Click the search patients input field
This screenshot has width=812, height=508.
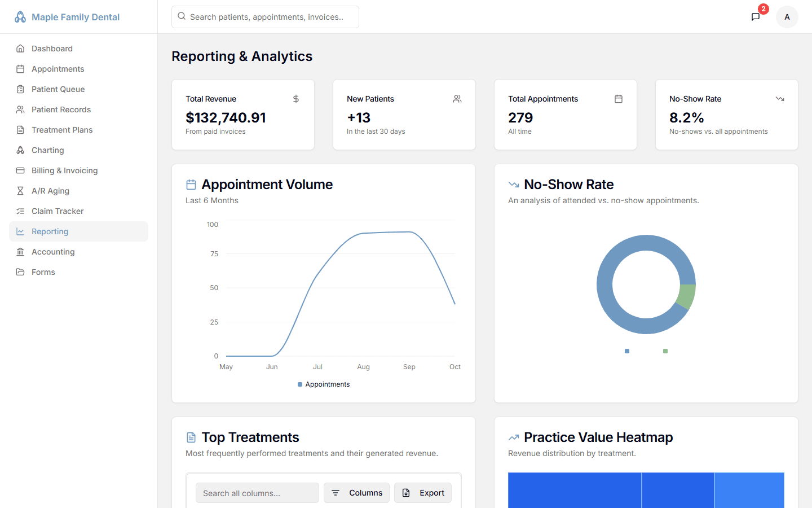tap(265, 17)
